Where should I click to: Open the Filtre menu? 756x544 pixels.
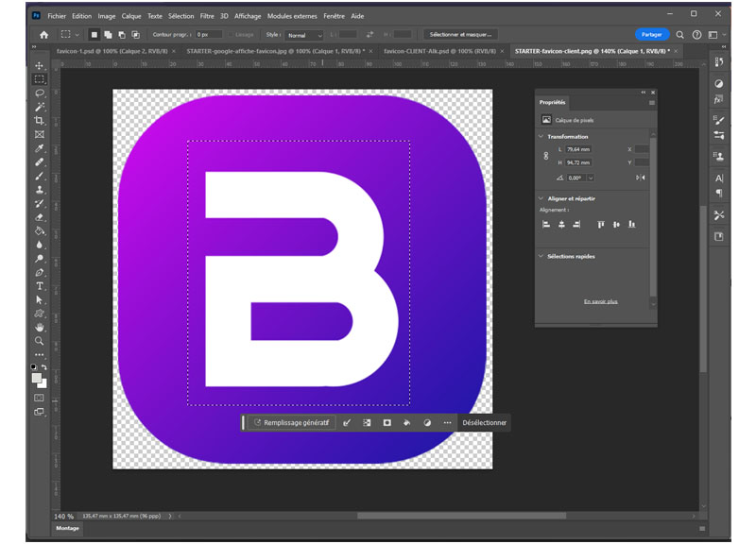[207, 16]
